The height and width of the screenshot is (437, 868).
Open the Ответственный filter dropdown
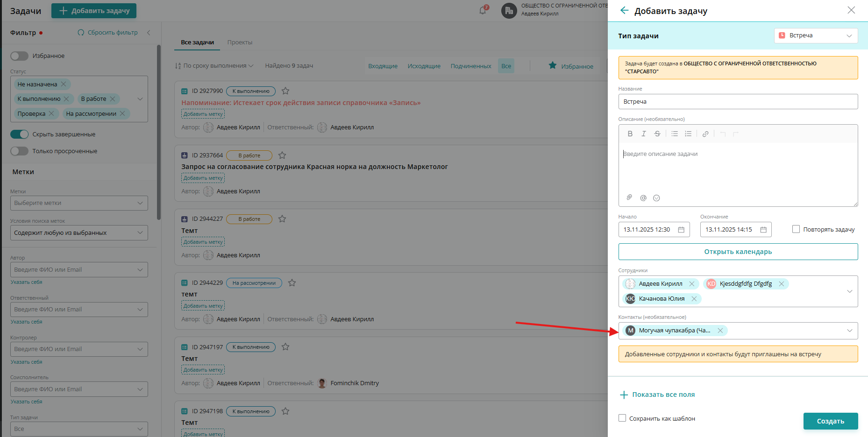tap(79, 310)
